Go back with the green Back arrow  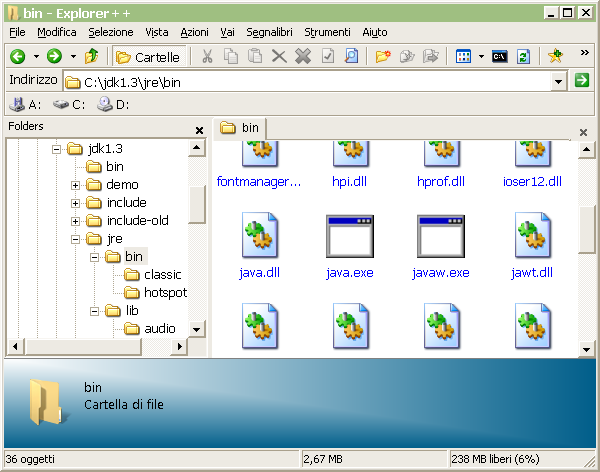[x=18, y=57]
